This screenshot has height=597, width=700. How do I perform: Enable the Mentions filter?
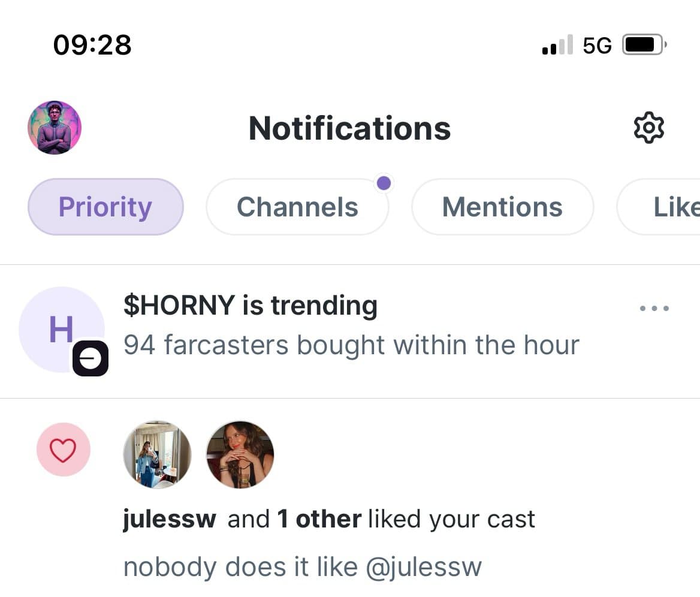(502, 207)
